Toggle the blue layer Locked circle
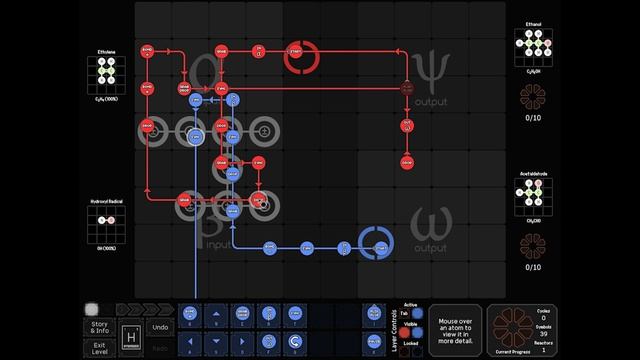640x360 pixels. coord(417,351)
